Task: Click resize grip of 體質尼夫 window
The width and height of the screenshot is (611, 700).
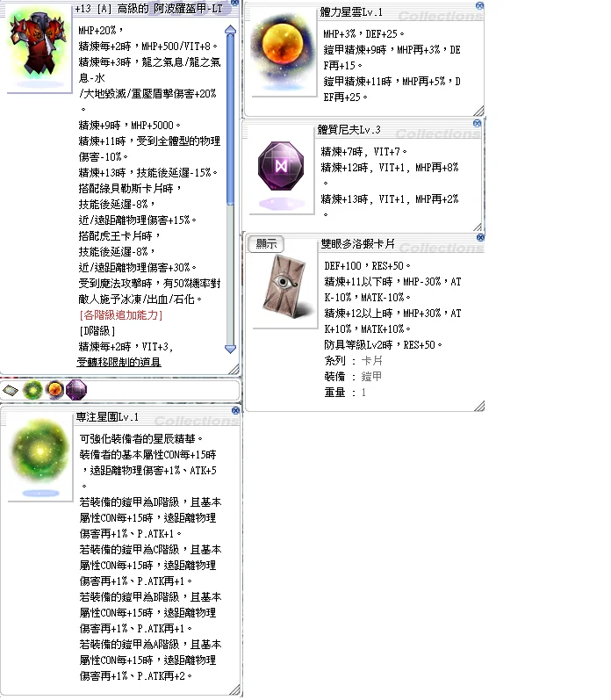Action: 477,227
